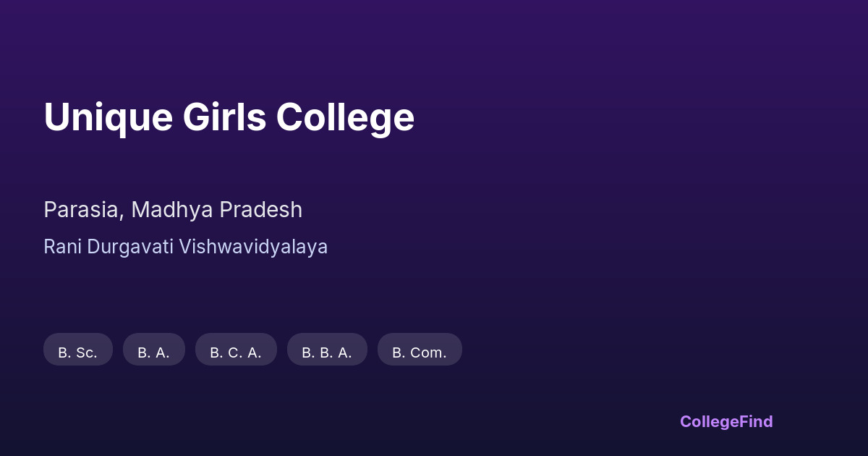
Task: Click "Parasia" in the location line
Action: (x=81, y=210)
